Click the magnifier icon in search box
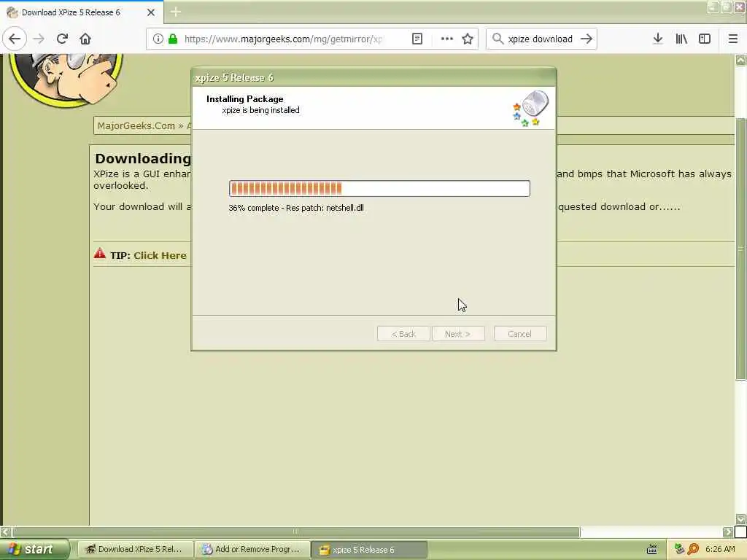 click(498, 39)
